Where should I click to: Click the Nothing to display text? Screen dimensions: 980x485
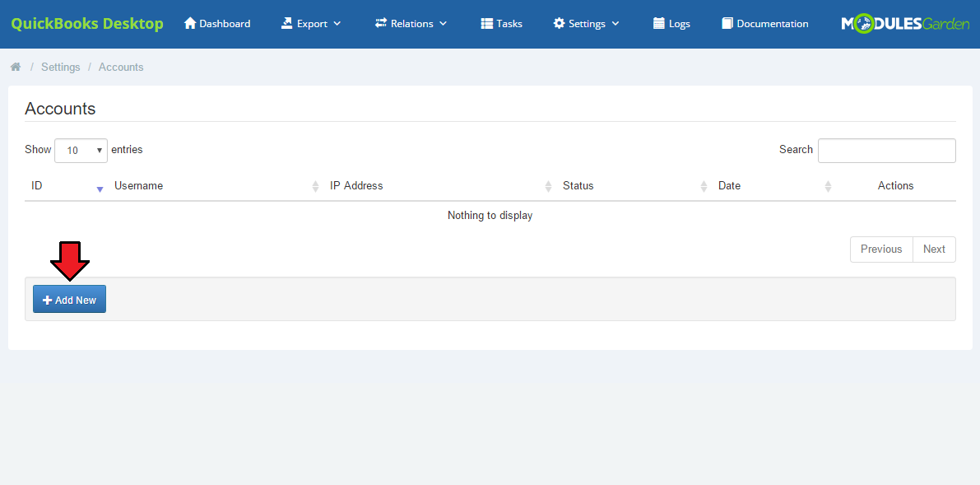(x=490, y=215)
